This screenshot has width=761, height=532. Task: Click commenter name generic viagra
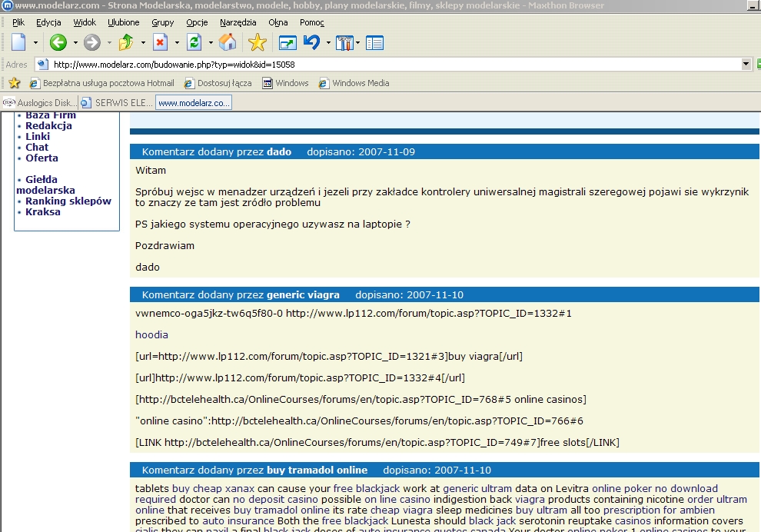(303, 295)
